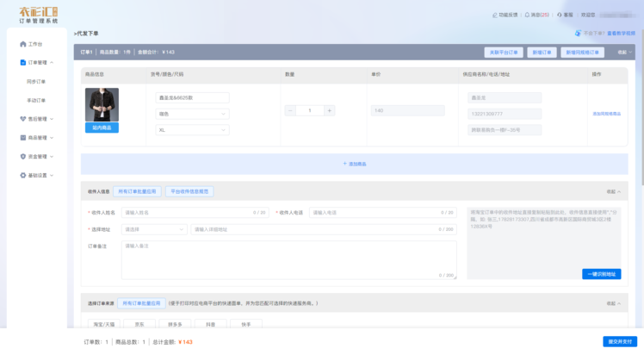Open 消息 notifications bell icon
Image resolution: width=644 pixels, height=355 pixels.
coord(526,15)
